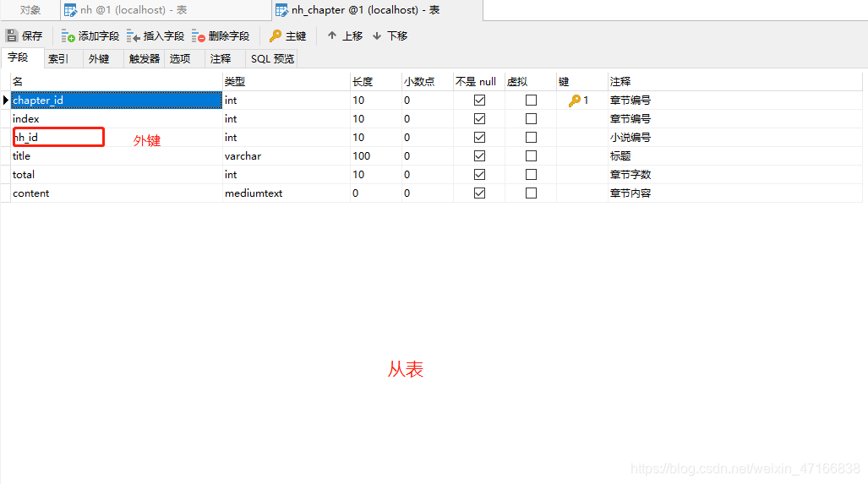Click the 名 (Name) column header
This screenshot has width=868, height=484.
coord(117,81)
